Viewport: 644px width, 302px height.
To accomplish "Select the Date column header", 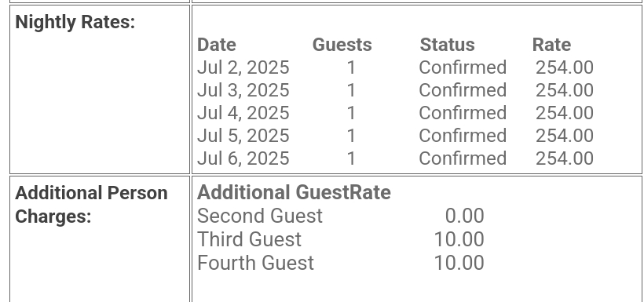I will coord(217,45).
